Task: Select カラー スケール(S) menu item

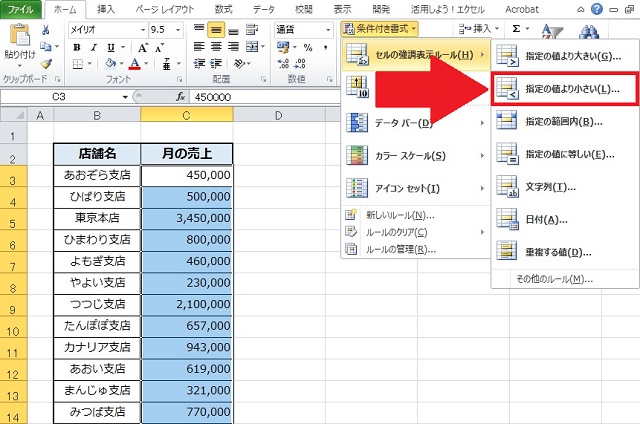Action: [x=416, y=155]
